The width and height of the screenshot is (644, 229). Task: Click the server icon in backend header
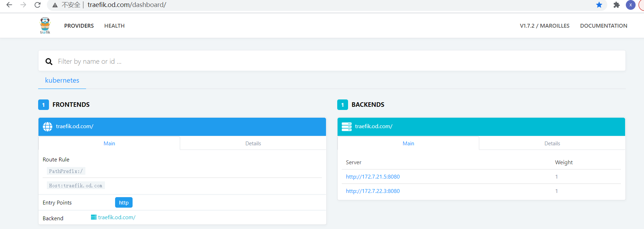347,126
